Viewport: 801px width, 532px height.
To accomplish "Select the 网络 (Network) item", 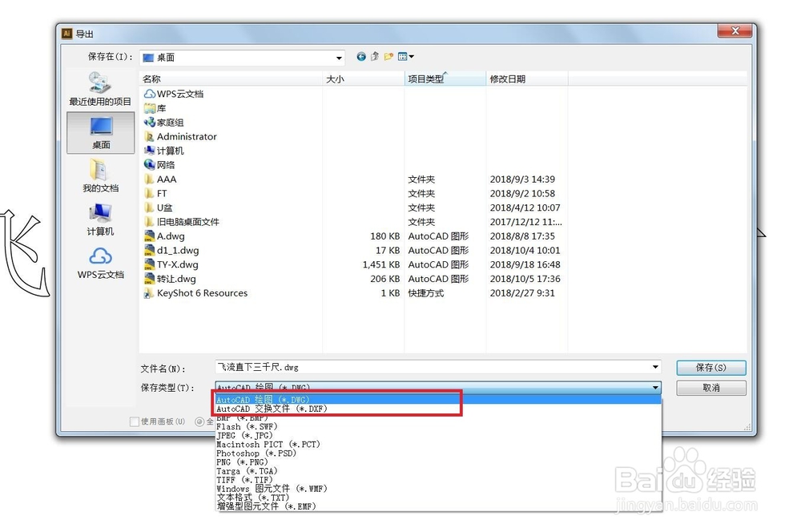I will pos(159,165).
